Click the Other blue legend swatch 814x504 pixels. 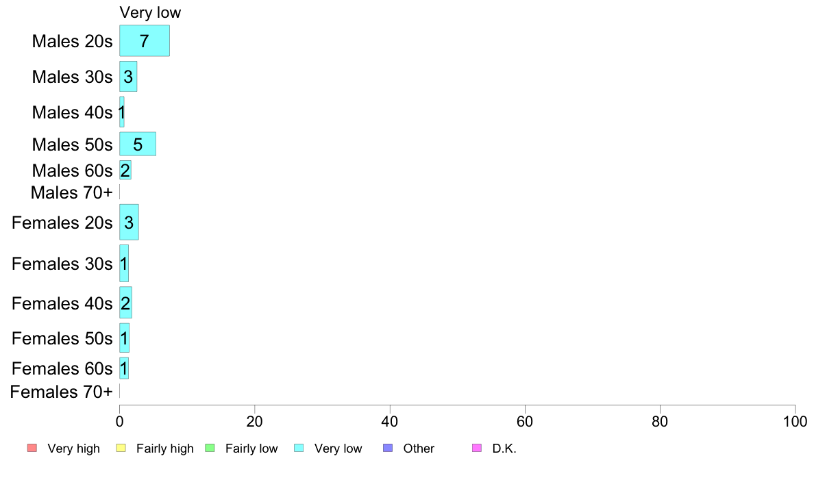[x=388, y=448]
